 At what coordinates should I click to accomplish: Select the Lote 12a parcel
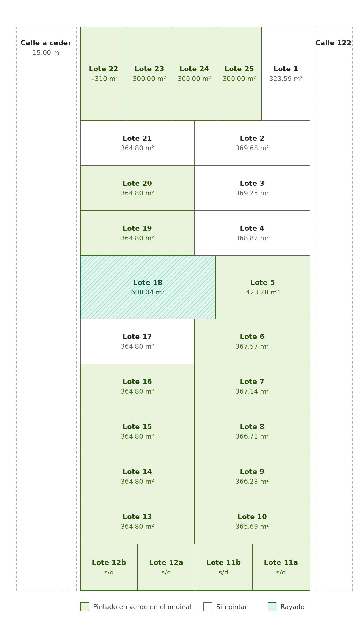[166, 567]
